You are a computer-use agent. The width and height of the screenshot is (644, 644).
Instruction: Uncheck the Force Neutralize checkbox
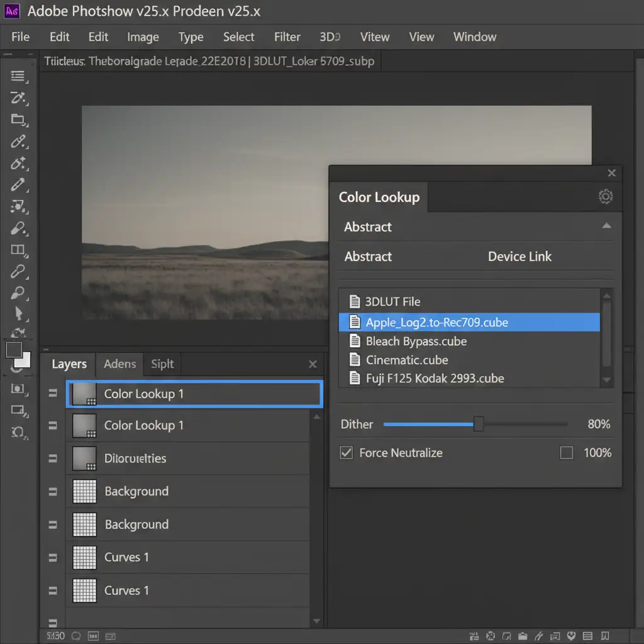(x=346, y=453)
